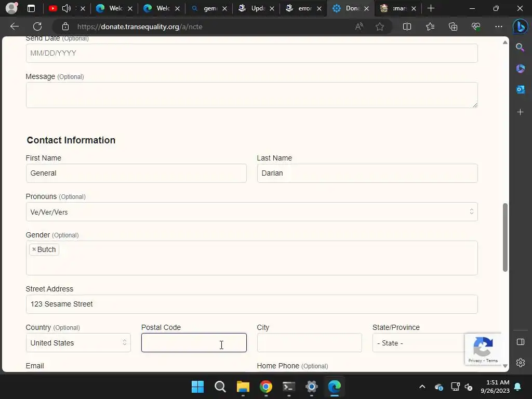This screenshot has height=399, width=532.
Task: Open the Favorites list icon
Action: (x=430, y=26)
